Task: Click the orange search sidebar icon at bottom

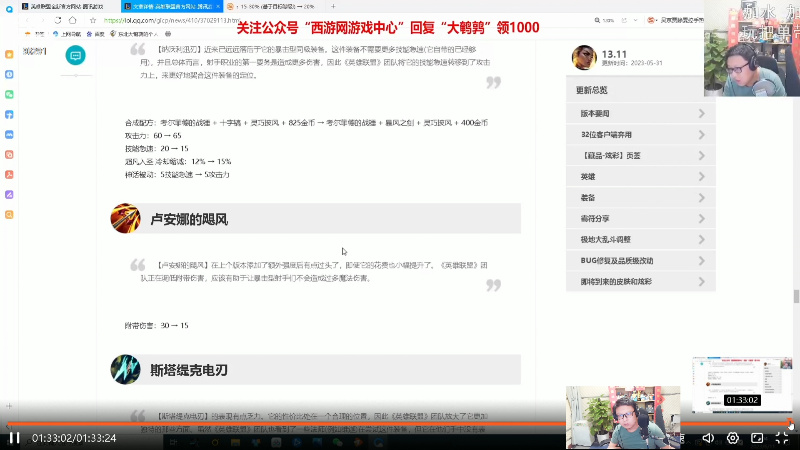Action: pyautogui.click(x=9, y=215)
